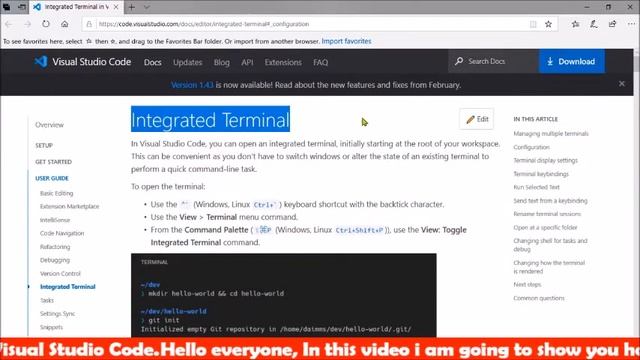640x360 pixels.
Task: Click the set tabs aside icon
Action: point(22,7)
